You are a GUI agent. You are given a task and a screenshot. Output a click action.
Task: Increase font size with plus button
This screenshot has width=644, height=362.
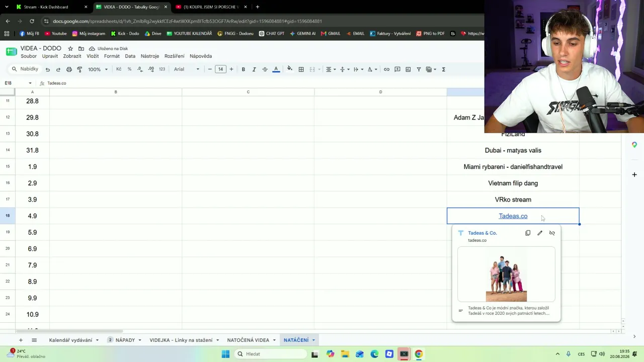pos(231,69)
